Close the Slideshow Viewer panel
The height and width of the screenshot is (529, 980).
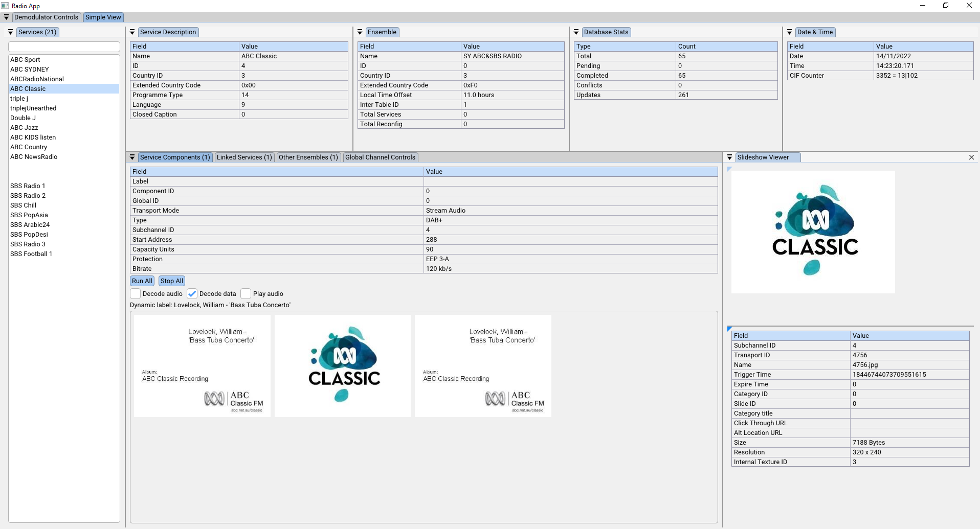[971, 157]
